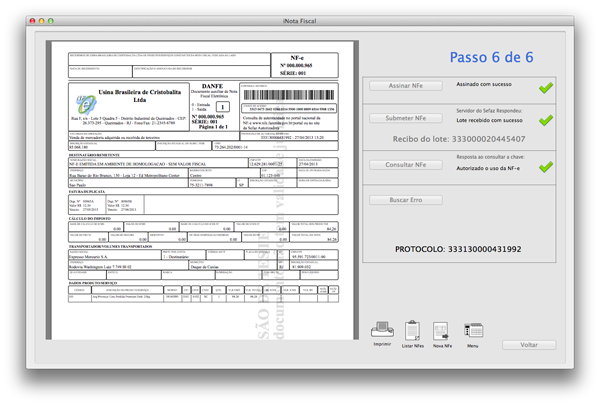The image size is (600, 405).
Task: Close the iNota Fiscal window with red button
Action: (x=33, y=21)
